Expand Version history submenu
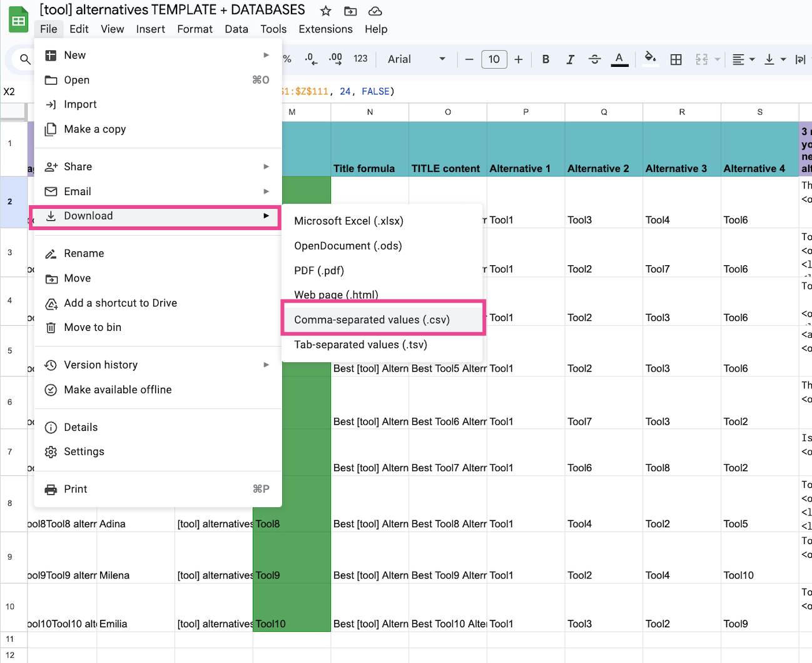This screenshot has width=812, height=663. pos(158,365)
